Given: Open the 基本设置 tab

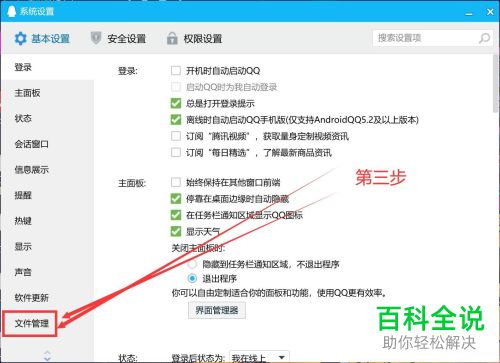Looking at the screenshot, I should (42, 39).
